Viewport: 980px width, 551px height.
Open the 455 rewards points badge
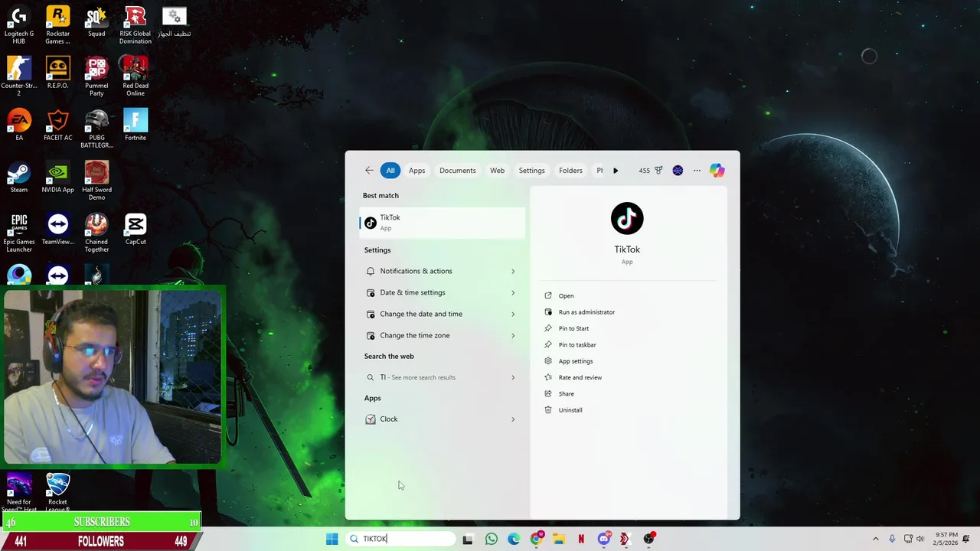pos(650,171)
